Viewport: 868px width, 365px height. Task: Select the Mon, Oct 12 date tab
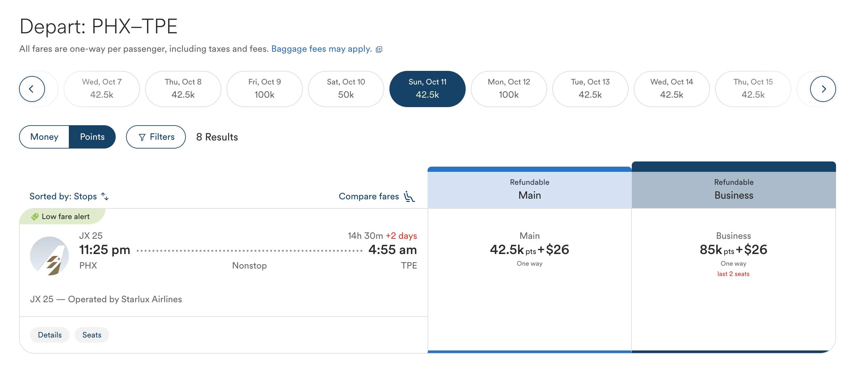pos(508,89)
